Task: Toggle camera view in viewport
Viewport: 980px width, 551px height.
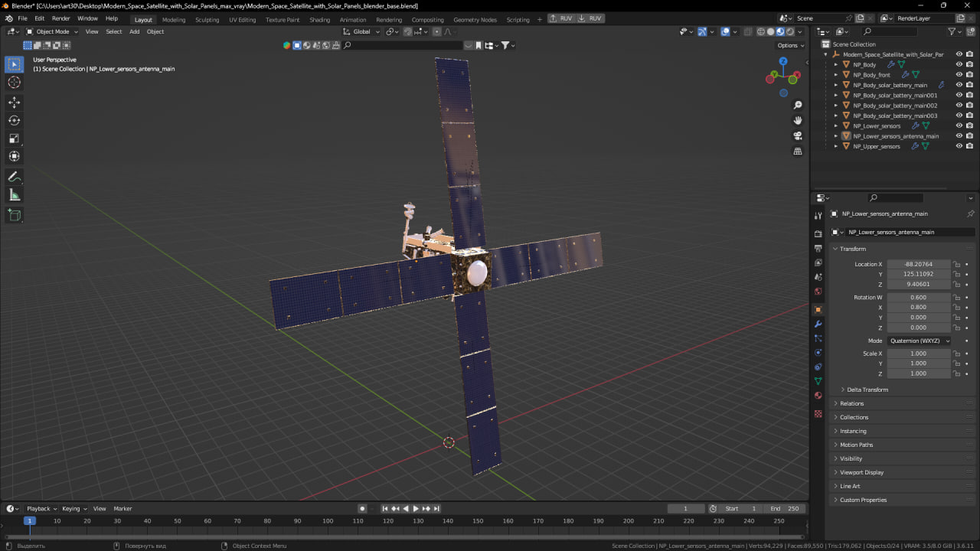Action: point(798,135)
